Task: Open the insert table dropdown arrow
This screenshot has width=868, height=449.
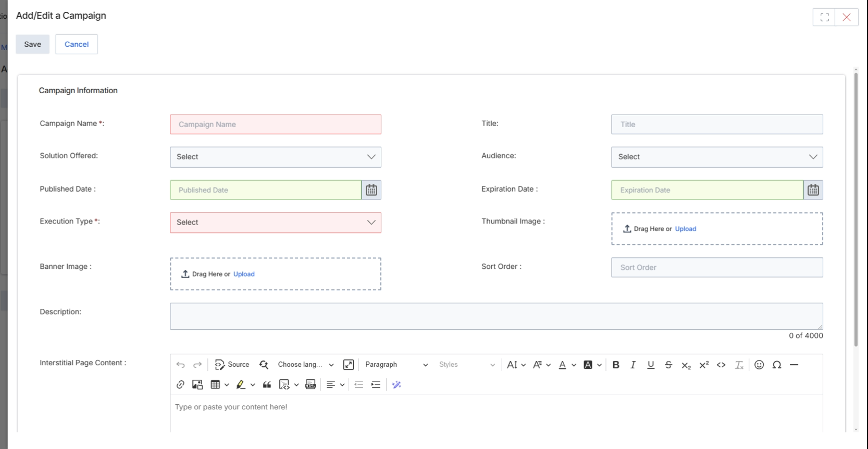Action: click(227, 385)
